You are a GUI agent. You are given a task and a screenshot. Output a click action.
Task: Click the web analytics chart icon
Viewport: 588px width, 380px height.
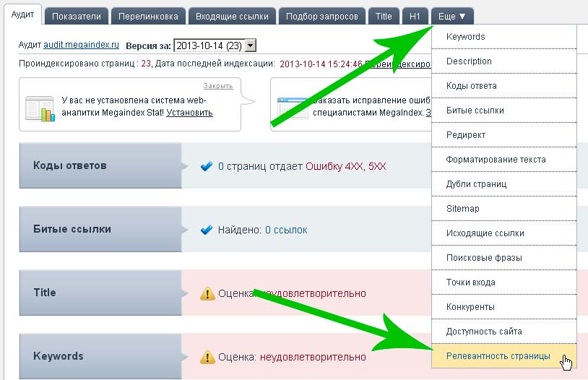40,109
